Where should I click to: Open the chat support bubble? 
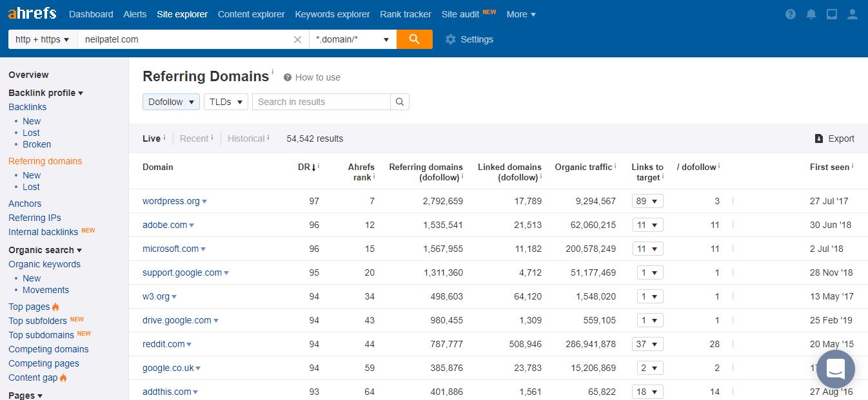click(836, 369)
